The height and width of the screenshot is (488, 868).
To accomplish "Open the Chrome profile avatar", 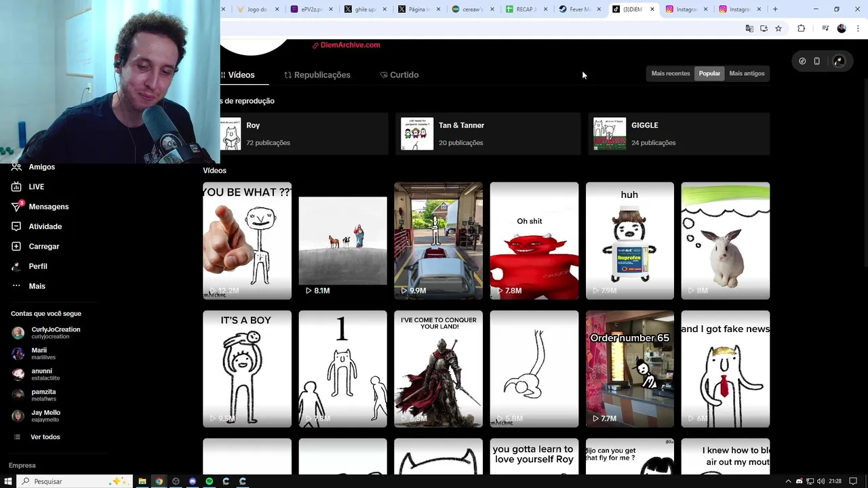I will point(842,28).
